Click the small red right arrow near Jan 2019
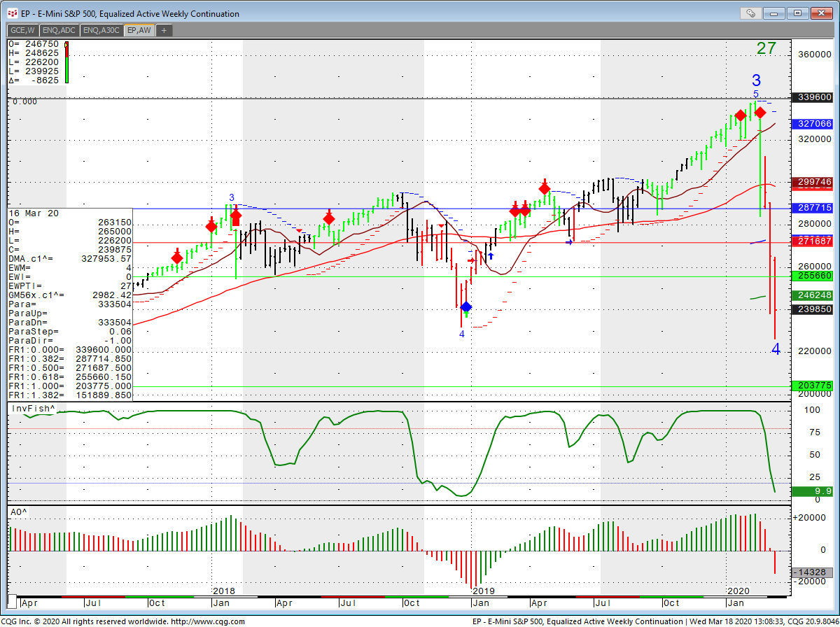The height and width of the screenshot is (627, 840). 472,260
